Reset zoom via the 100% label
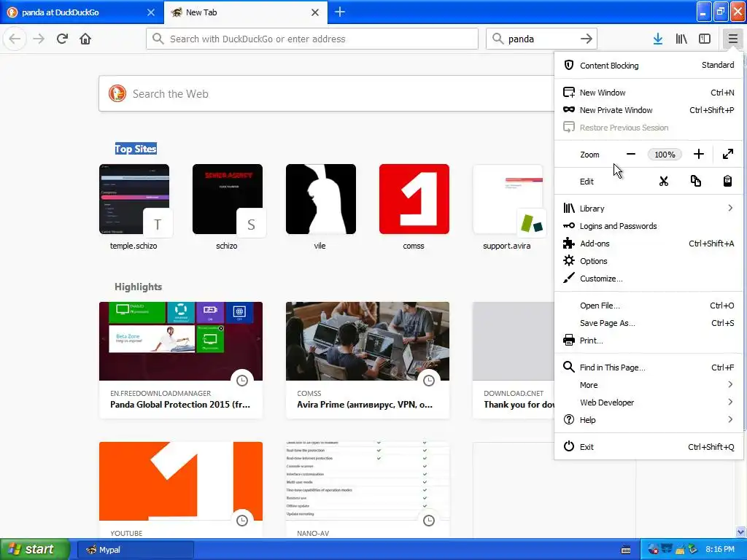This screenshot has height=560, width=747. click(x=665, y=155)
